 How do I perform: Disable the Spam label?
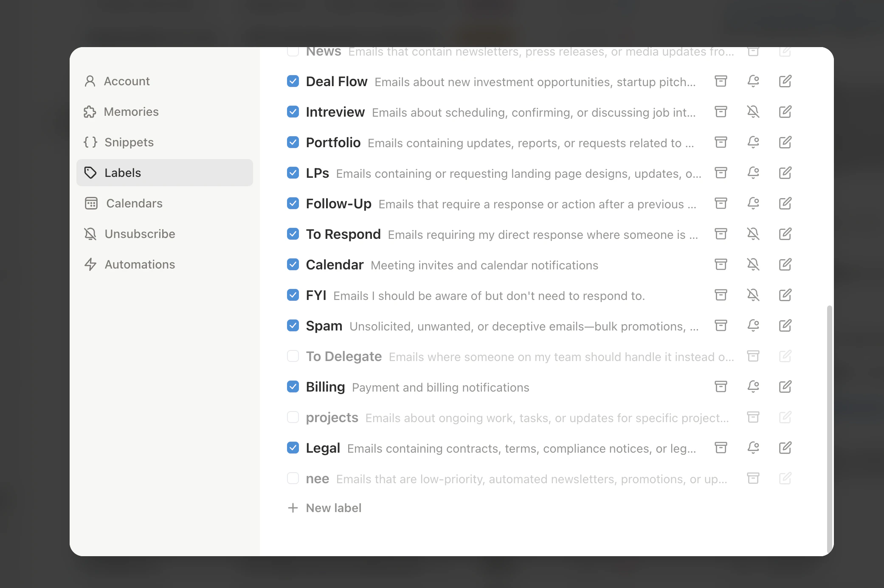pyautogui.click(x=293, y=325)
